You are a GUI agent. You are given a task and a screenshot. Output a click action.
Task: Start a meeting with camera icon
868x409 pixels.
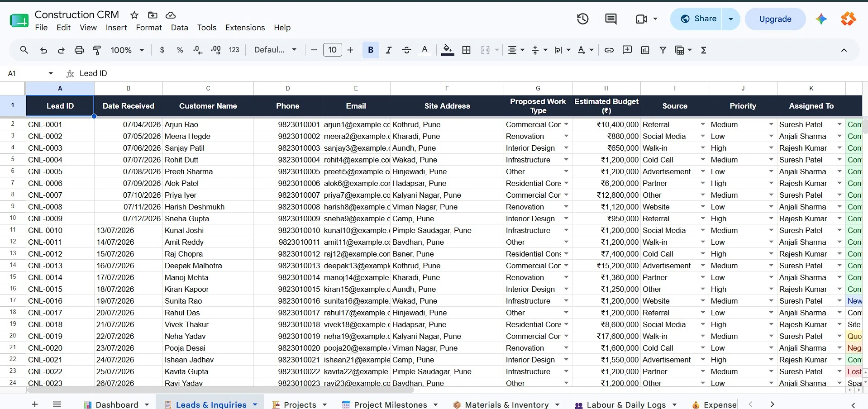tap(641, 19)
